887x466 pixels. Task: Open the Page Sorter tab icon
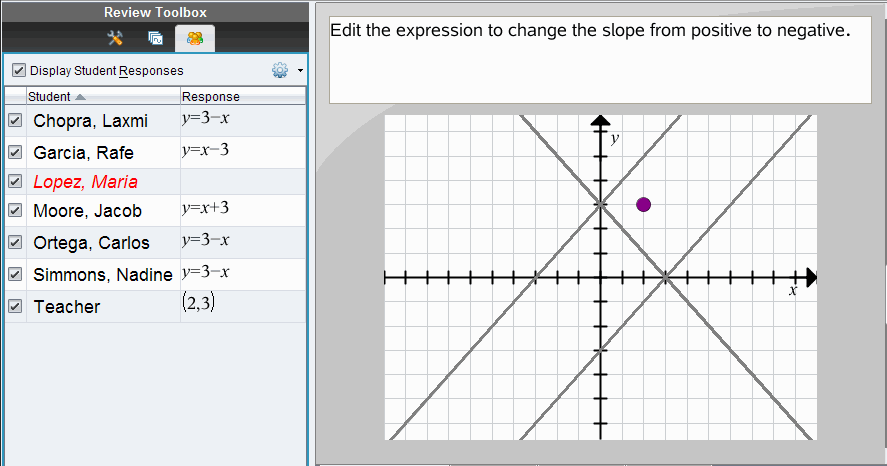click(x=155, y=39)
